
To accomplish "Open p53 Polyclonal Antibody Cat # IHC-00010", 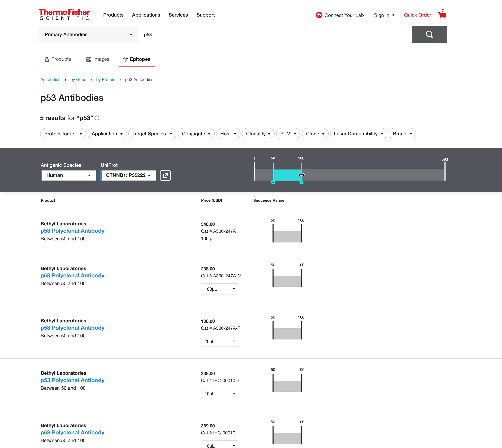I will 73,432.
